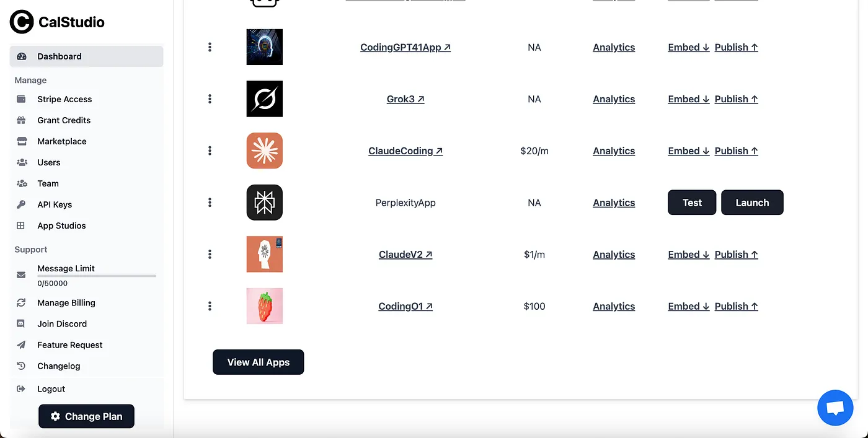Click the Users icon in the sidebar
This screenshot has width=868, height=438.
(22, 162)
